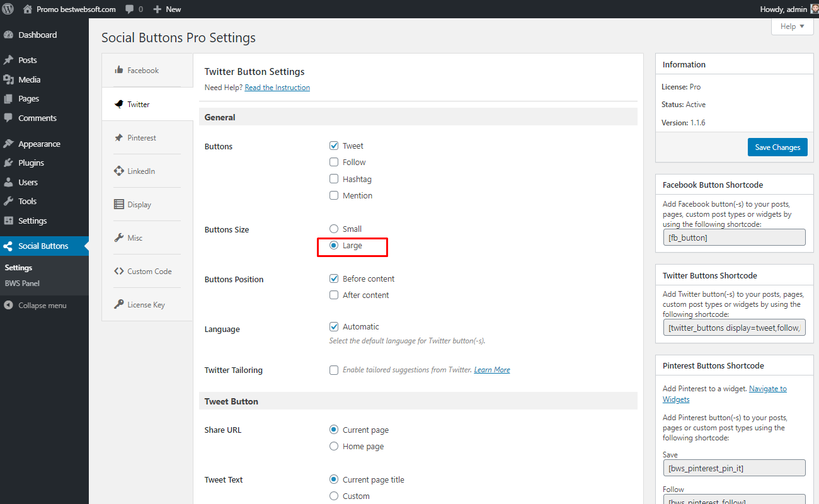This screenshot has height=504, width=819.
Task: Click the plus New icon in admin bar
Action: point(157,9)
